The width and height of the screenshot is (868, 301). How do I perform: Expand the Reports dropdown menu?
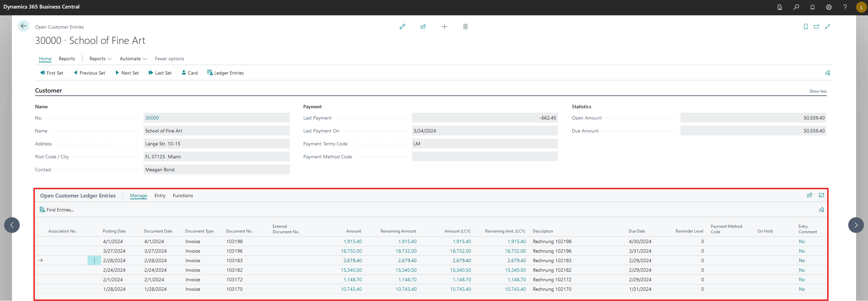click(100, 59)
